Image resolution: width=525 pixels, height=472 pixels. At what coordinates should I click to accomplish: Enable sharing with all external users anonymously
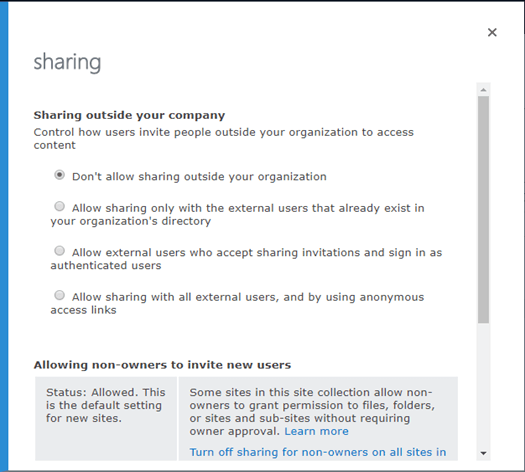[60, 296]
